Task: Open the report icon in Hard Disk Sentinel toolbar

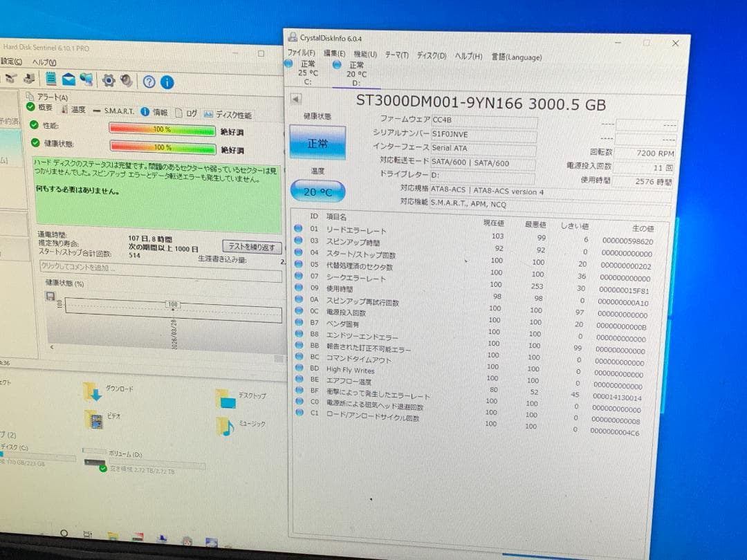Action: 51,79
